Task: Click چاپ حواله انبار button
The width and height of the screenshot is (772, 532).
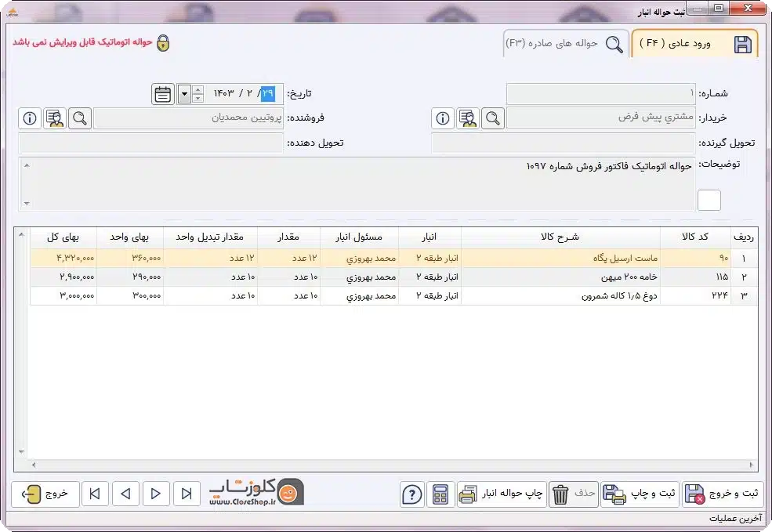Action: pos(502,494)
